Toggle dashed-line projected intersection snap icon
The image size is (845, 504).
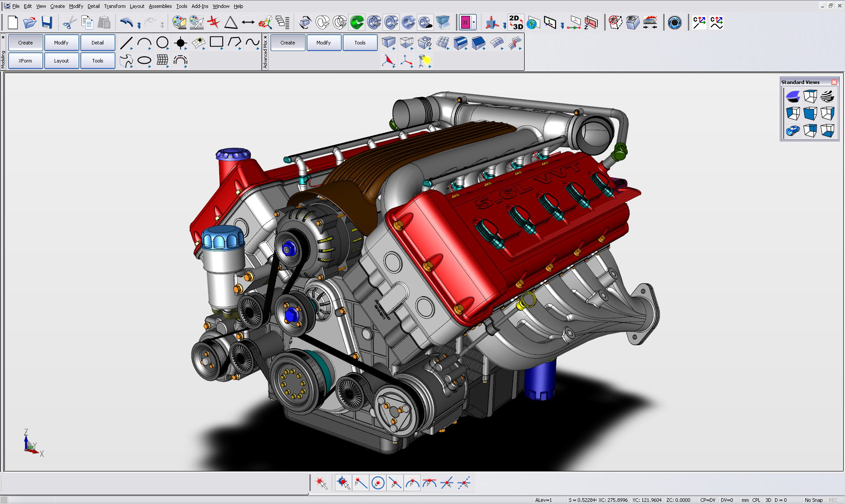coord(463,483)
